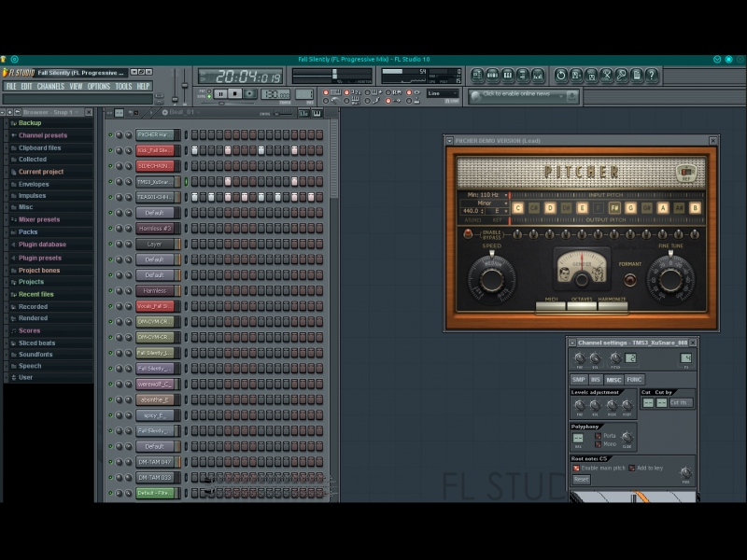Open the piano roll toolbar icon

tap(508, 76)
